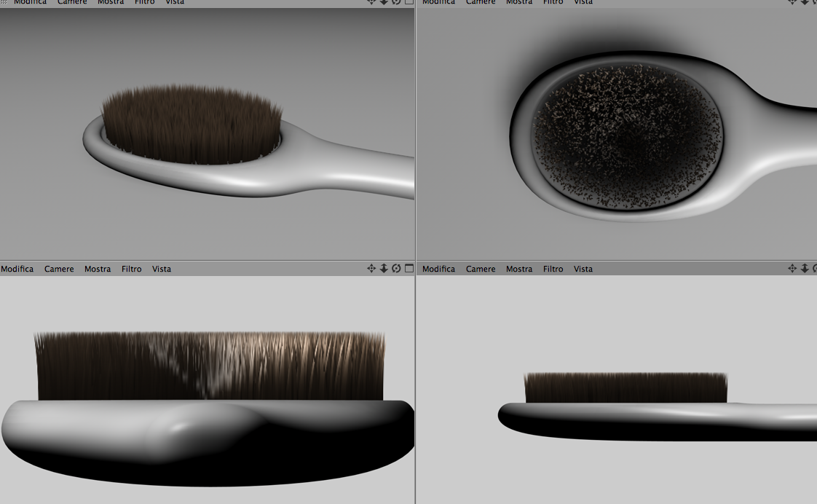Open Filtro menu in the bottom-right viewport
The image size is (817, 504).
[553, 269]
